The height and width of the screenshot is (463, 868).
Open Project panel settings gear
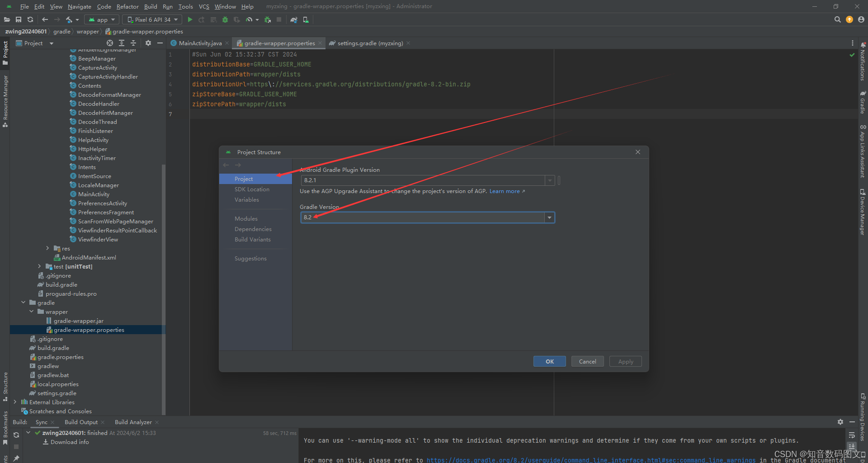(148, 43)
